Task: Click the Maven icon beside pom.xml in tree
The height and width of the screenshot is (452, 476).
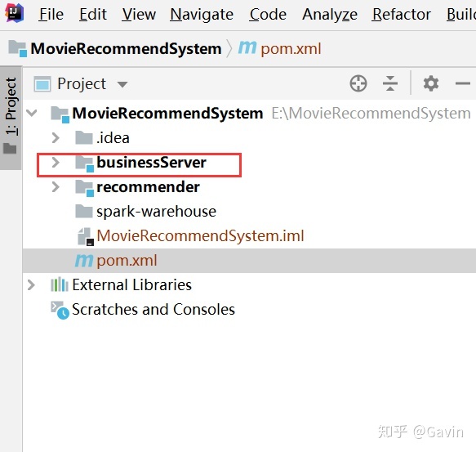Action: click(84, 261)
